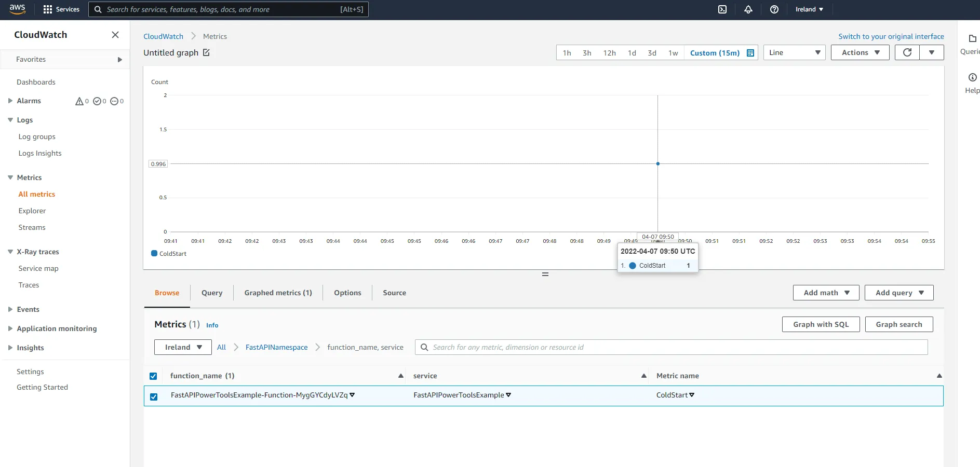Open CloudShell from the top navigation bar
The width and height of the screenshot is (980, 467).
coord(722,9)
